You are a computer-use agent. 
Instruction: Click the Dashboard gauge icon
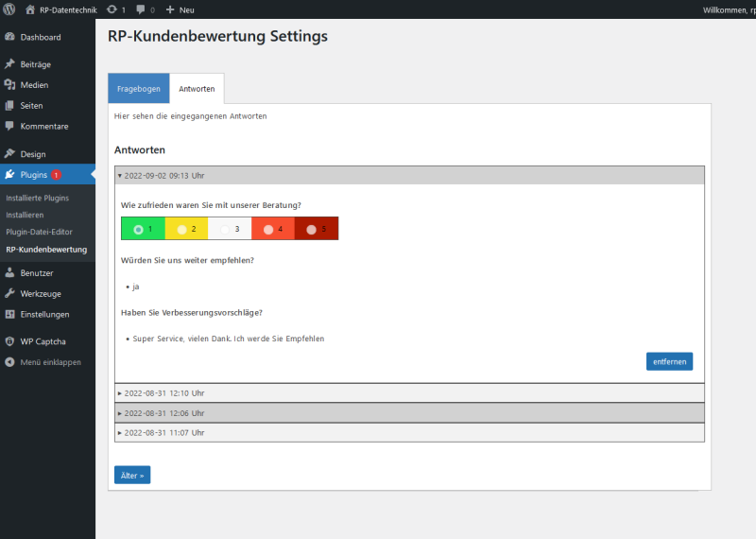(9, 37)
